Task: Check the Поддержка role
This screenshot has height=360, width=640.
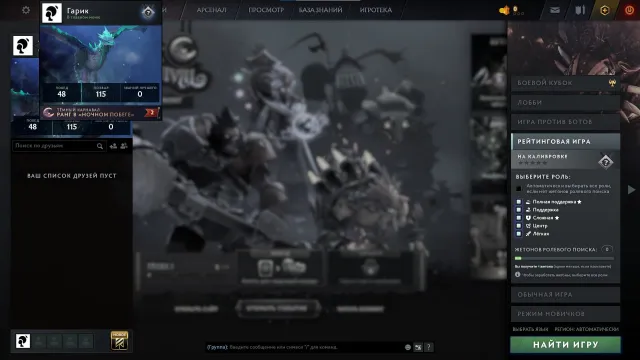Action: 518,210
